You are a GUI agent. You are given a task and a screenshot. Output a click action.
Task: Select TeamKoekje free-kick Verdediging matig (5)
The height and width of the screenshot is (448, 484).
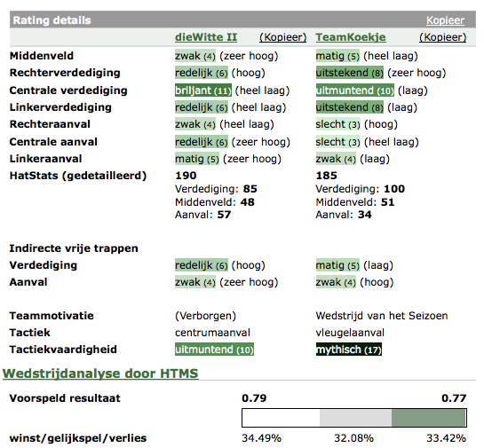click(x=337, y=265)
